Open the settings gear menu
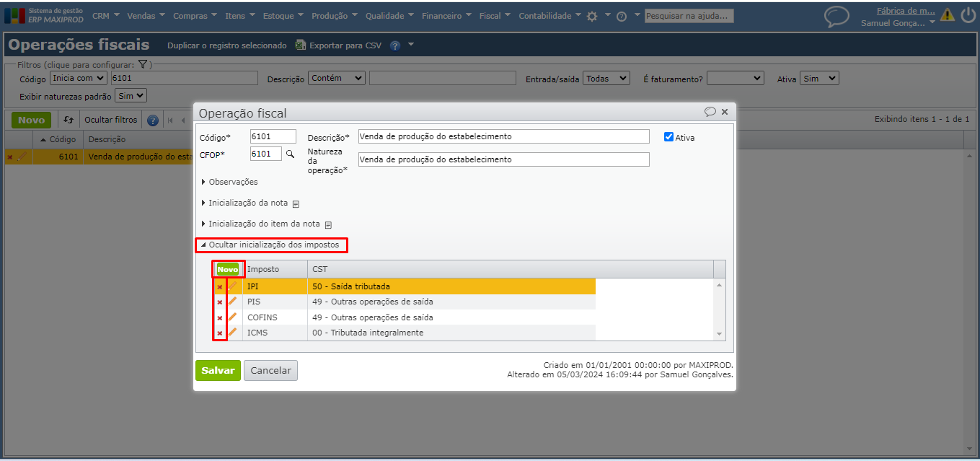 click(592, 16)
